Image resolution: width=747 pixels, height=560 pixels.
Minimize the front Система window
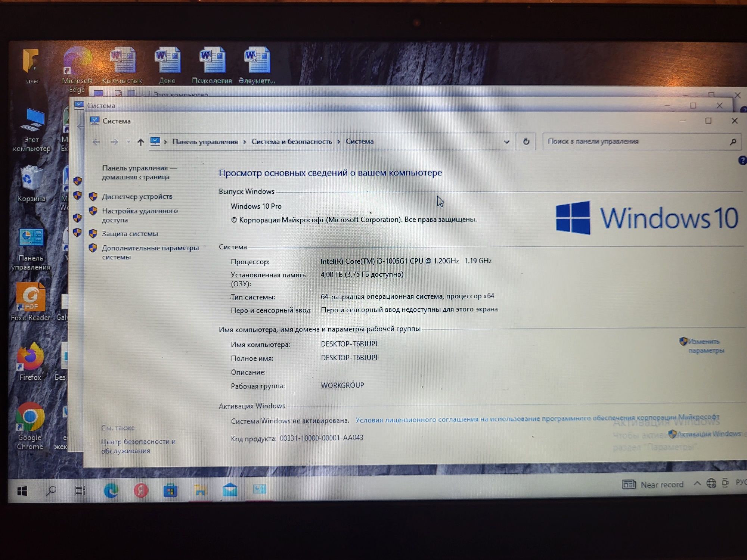(x=683, y=121)
